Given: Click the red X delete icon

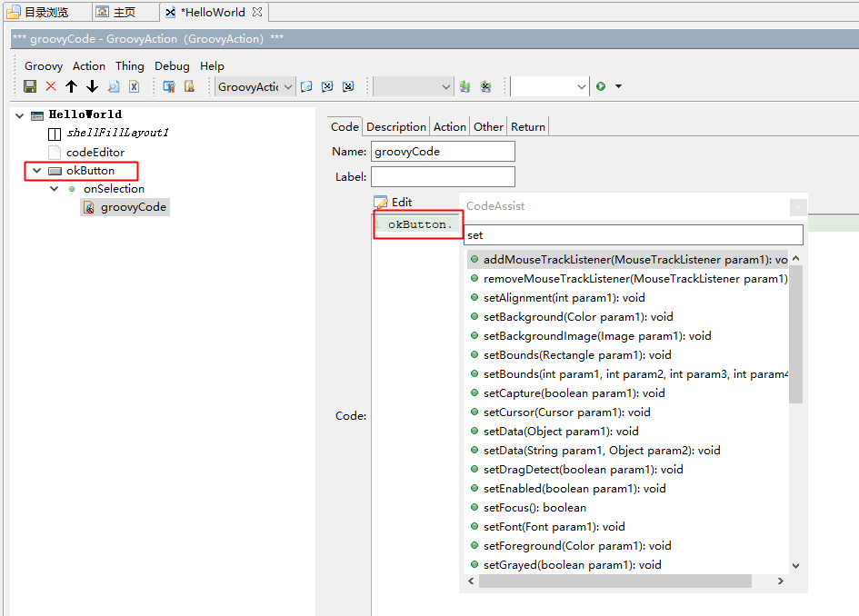Looking at the screenshot, I should 51,86.
